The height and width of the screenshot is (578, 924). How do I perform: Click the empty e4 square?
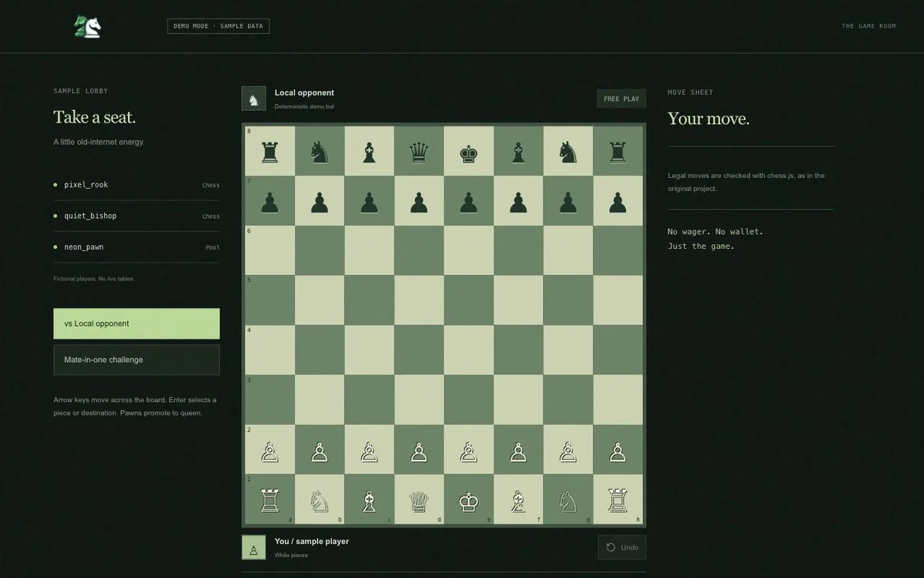pos(469,351)
